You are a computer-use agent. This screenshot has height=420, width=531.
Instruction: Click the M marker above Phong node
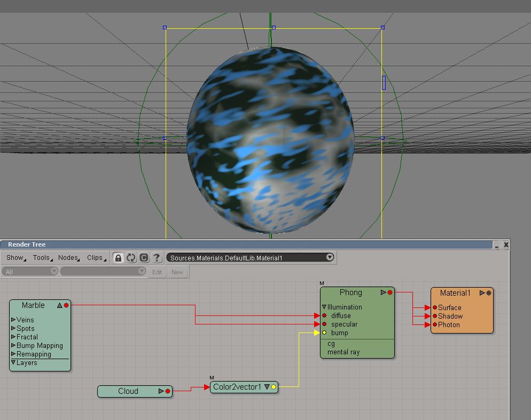(x=322, y=283)
